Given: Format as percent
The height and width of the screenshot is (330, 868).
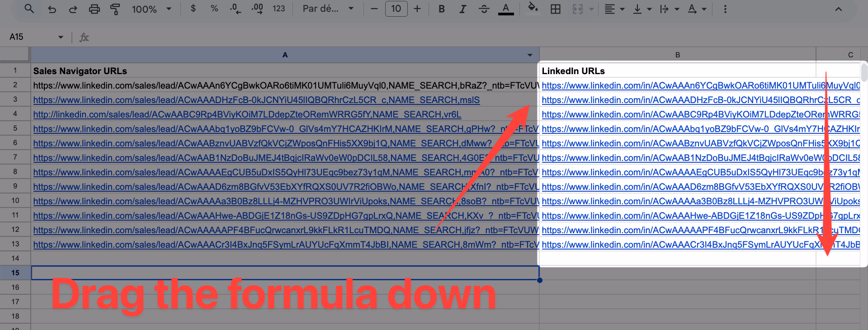Looking at the screenshot, I should pyautogui.click(x=214, y=9).
